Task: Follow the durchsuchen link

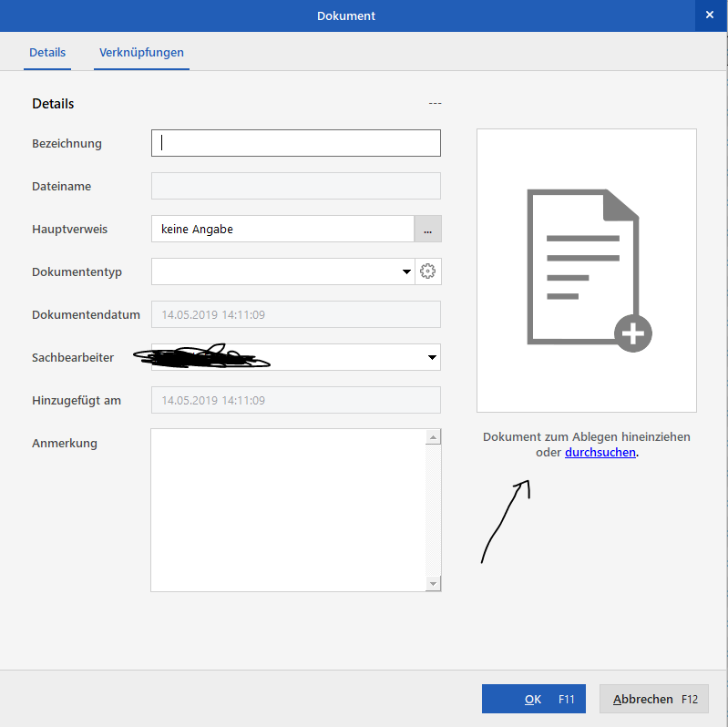Action: (x=600, y=452)
